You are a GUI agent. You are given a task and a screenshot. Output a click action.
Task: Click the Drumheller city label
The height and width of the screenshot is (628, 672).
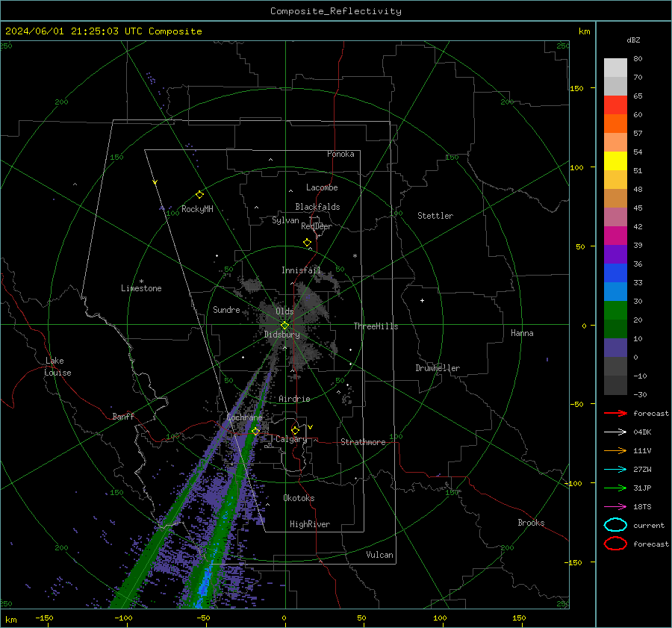438,368
